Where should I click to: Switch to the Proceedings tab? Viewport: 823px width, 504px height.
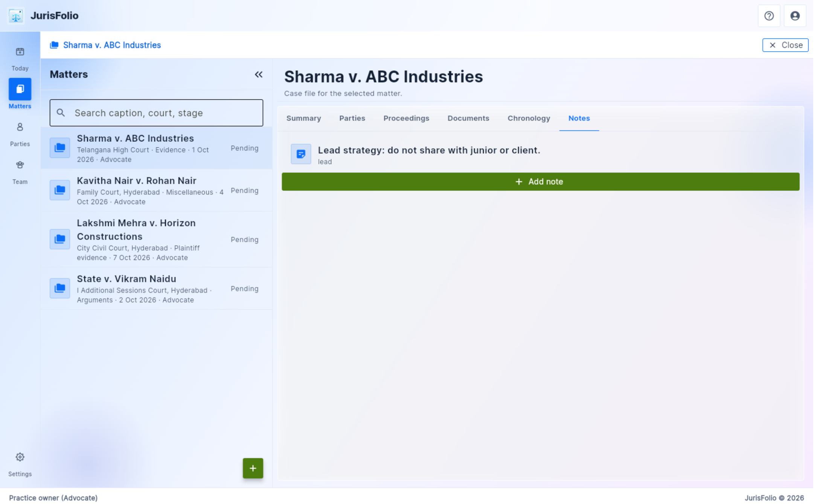coord(406,118)
